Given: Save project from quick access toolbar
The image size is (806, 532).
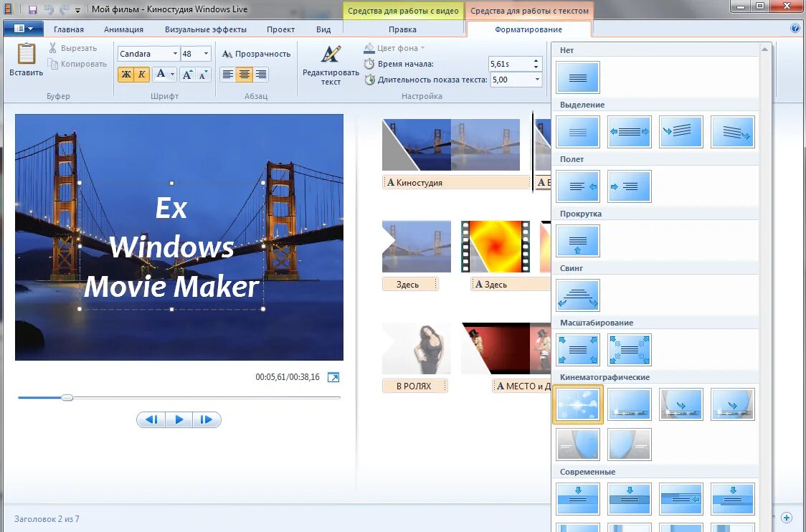Looking at the screenshot, I should tap(32, 10).
